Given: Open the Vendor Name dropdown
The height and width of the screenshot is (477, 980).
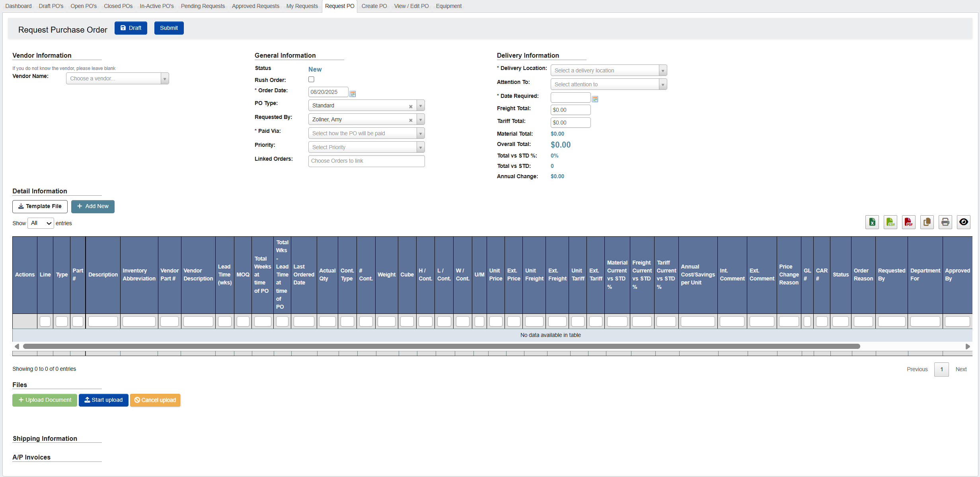Looking at the screenshot, I should tap(117, 78).
